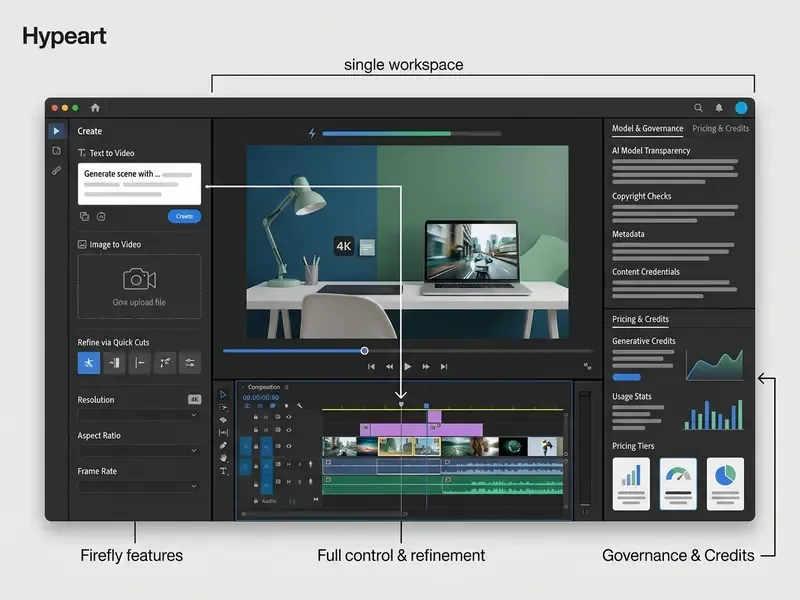Screen dimensions: 800x600
Task: Open search using the magnifier icon
Action: point(698,108)
